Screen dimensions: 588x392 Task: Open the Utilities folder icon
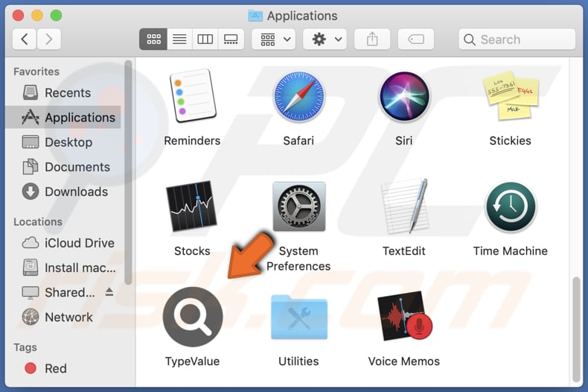(x=299, y=317)
